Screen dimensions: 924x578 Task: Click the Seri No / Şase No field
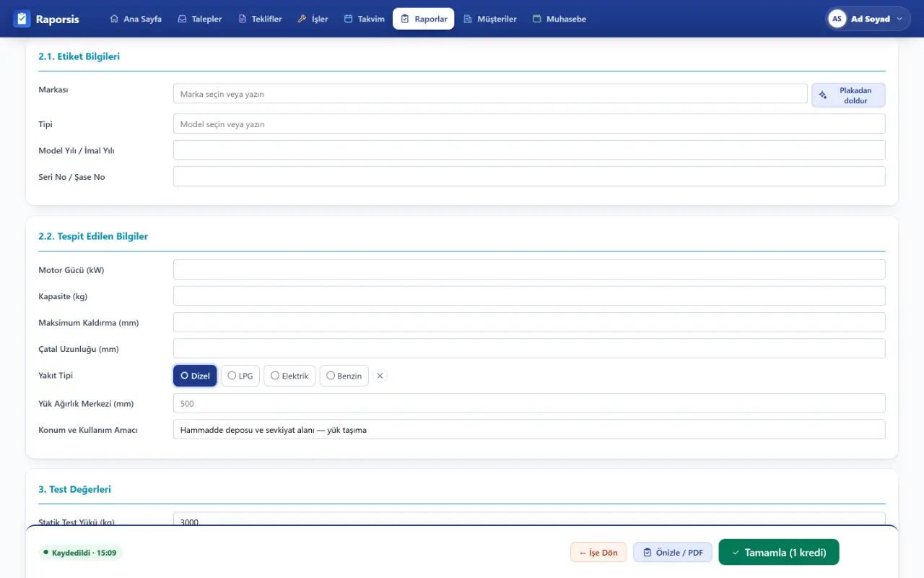tap(529, 176)
